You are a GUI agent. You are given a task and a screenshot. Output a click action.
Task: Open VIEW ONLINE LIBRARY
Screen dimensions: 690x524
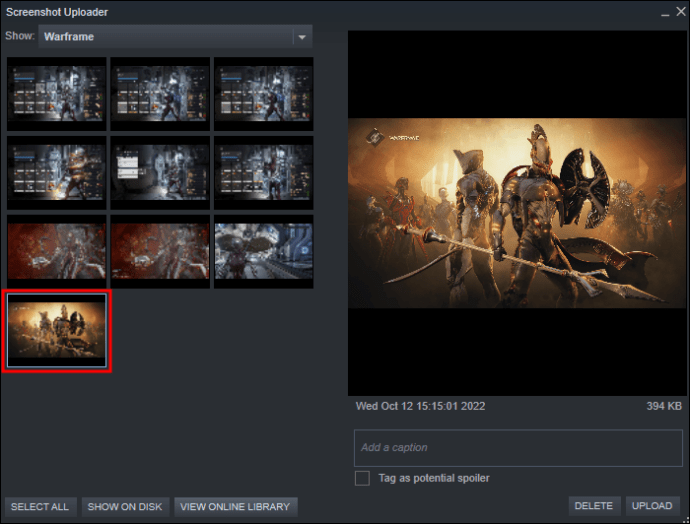235,507
